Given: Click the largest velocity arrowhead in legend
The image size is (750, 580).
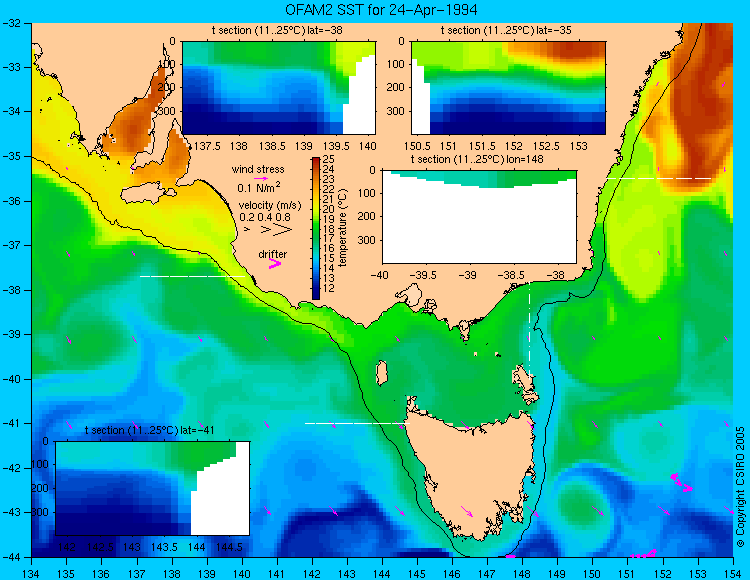Looking at the screenshot, I should click(283, 230).
